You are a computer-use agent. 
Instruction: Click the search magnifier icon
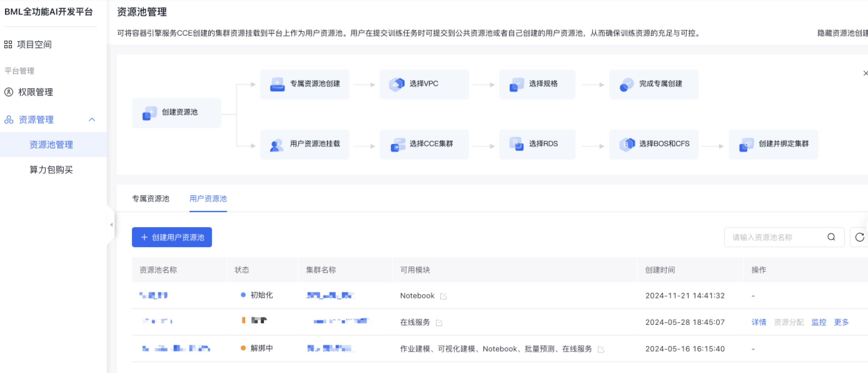coord(831,237)
